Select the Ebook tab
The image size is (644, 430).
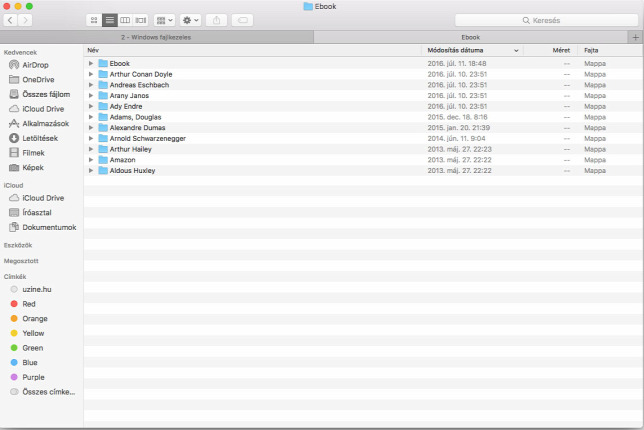[x=471, y=37]
